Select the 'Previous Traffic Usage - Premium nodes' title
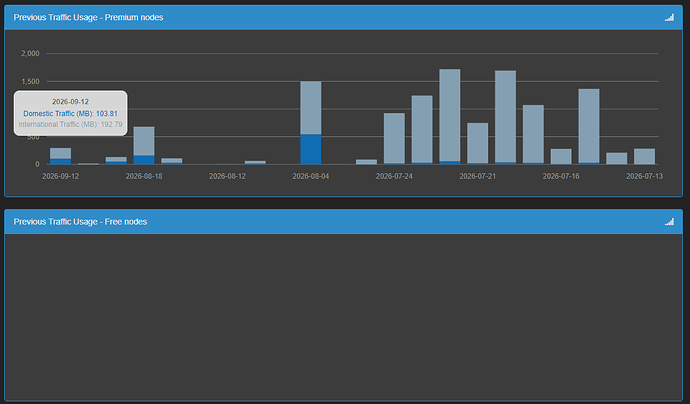 pos(88,17)
